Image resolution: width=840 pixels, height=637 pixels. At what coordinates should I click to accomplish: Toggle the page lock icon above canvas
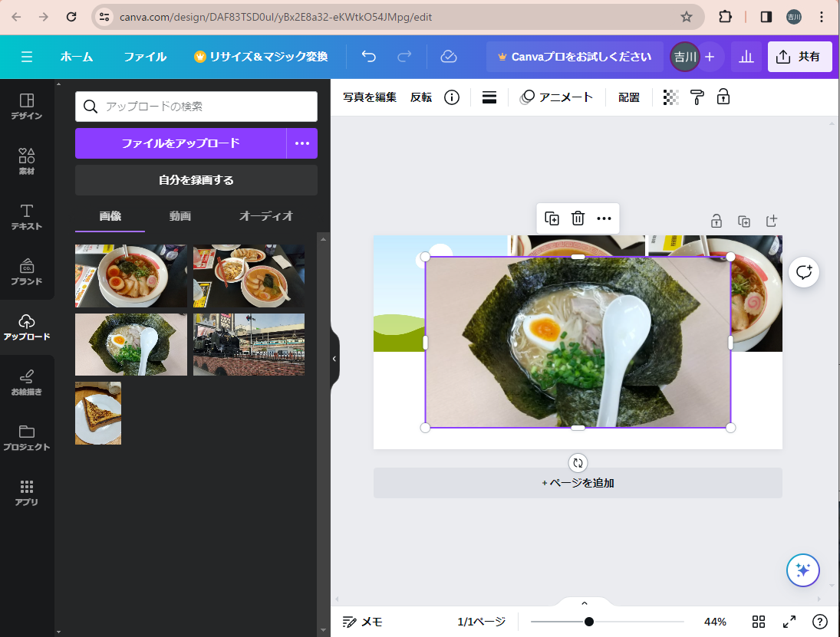coord(716,222)
